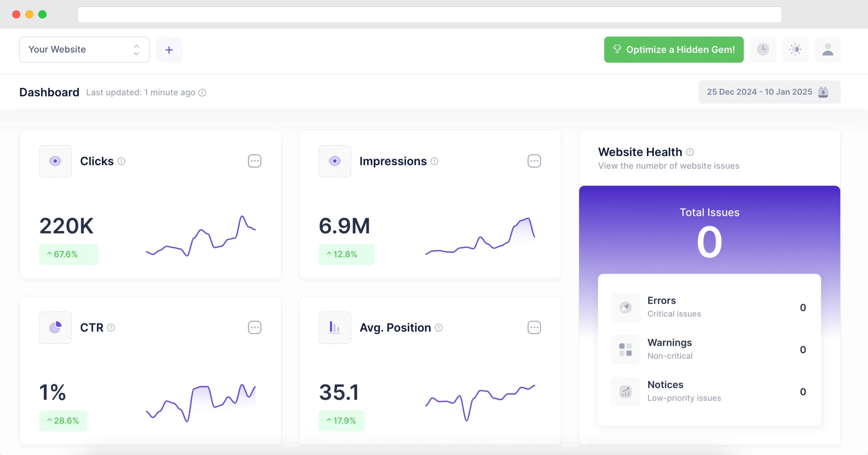Select the Warnings non-critical row

[x=709, y=349]
